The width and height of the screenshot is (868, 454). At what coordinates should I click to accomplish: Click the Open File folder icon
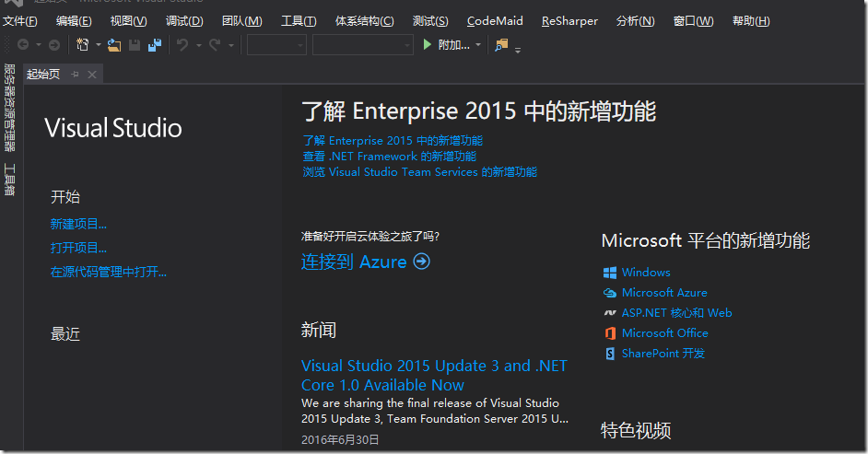pos(114,44)
